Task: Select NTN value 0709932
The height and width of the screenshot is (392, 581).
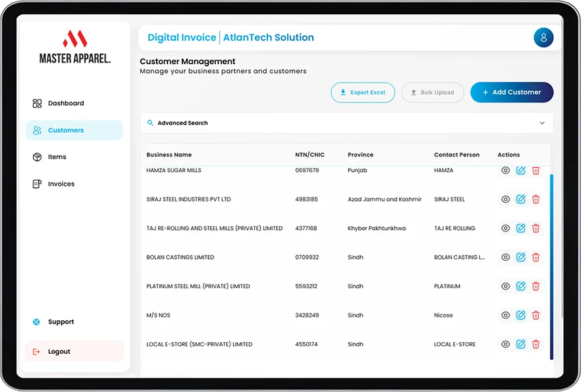Action: (x=307, y=257)
